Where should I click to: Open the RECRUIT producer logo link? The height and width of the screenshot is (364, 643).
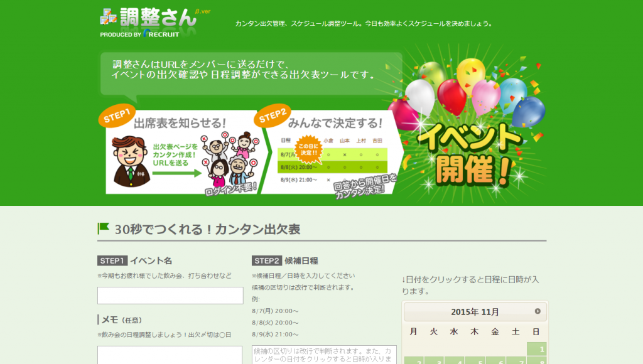click(x=161, y=34)
